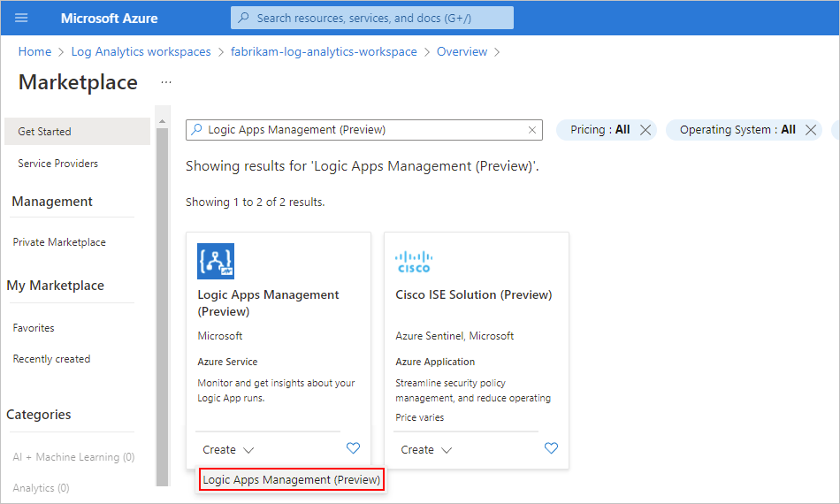Open the Marketplace more options ellipsis

click(x=166, y=82)
